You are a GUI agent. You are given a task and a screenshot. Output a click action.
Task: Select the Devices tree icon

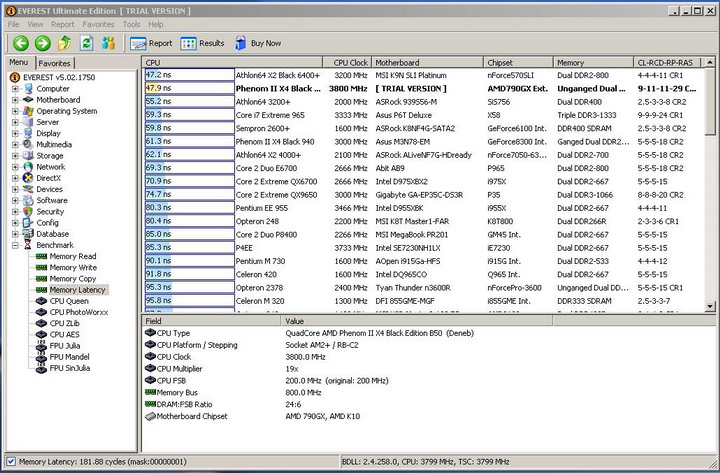[28, 189]
